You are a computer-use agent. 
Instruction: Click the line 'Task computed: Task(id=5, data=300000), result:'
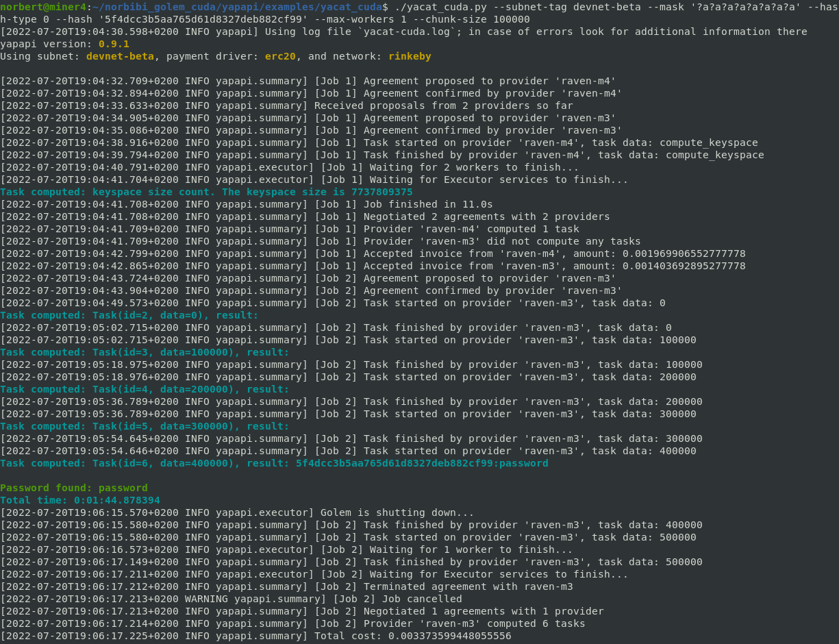click(145, 426)
